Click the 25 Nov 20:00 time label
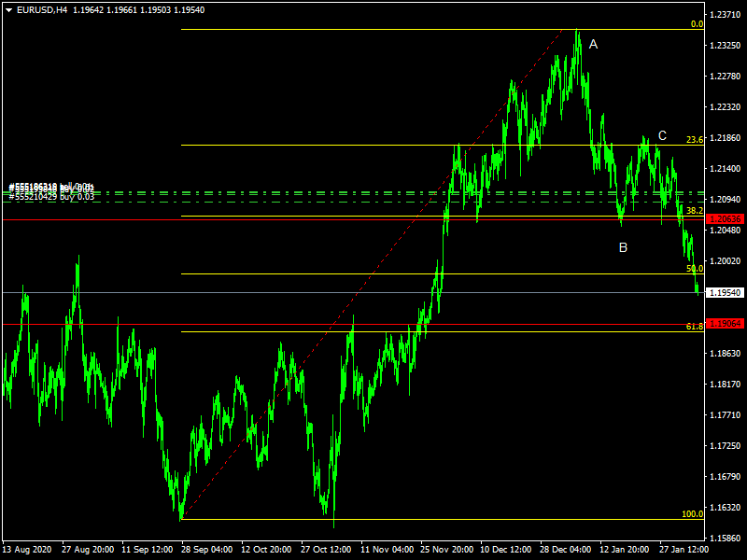 (447, 550)
